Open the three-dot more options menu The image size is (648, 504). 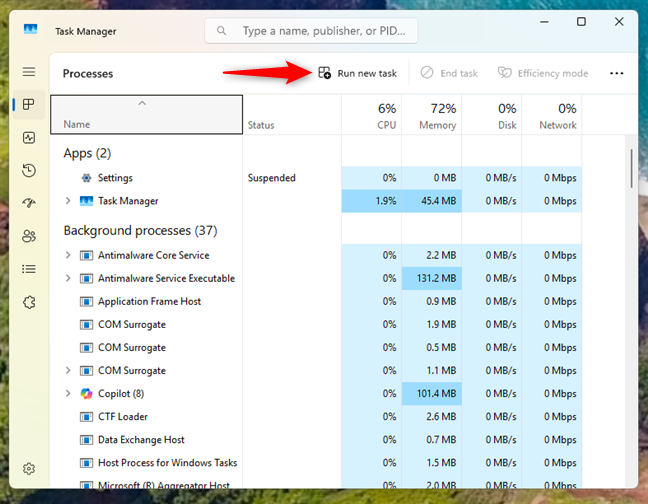[616, 73]
